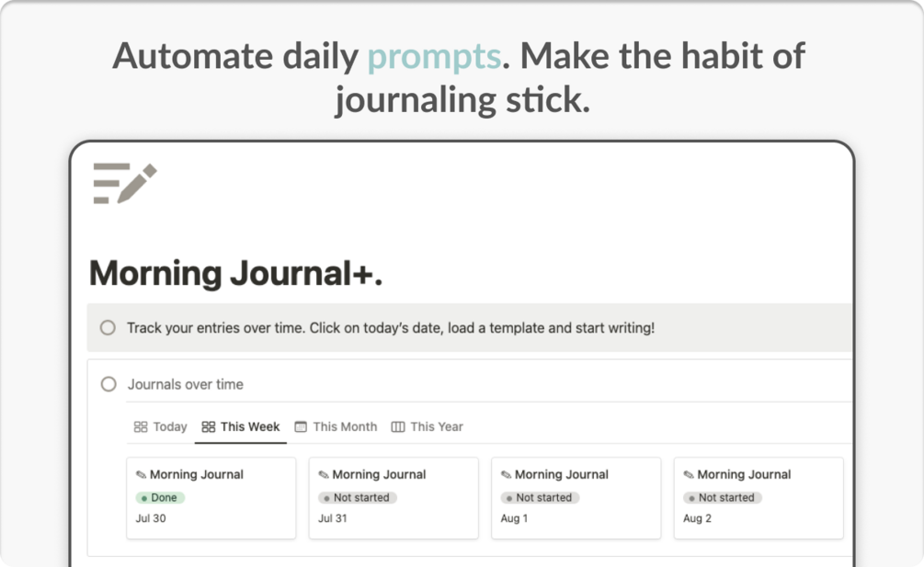Open the Not started status for Aug 1

coord(540,497)
